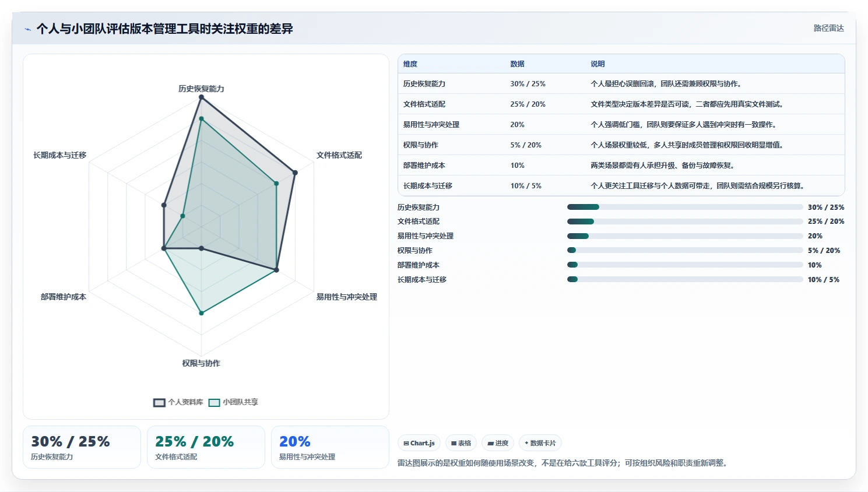Click the footer note about 雷达图
The height and width of the screenshot is (492, 868).
pyautogui.click(x=563, y=463)
